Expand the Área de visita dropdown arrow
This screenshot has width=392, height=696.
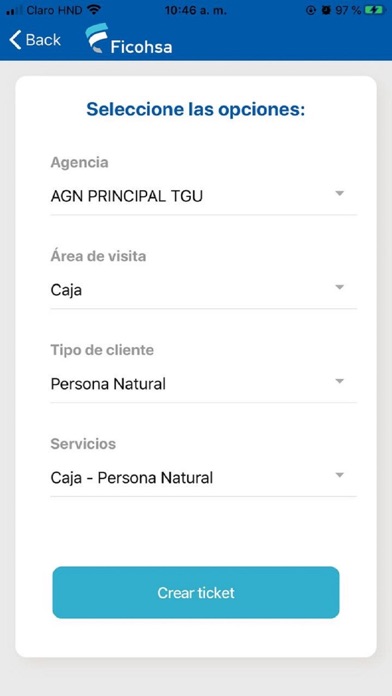[x=340, y=287]
